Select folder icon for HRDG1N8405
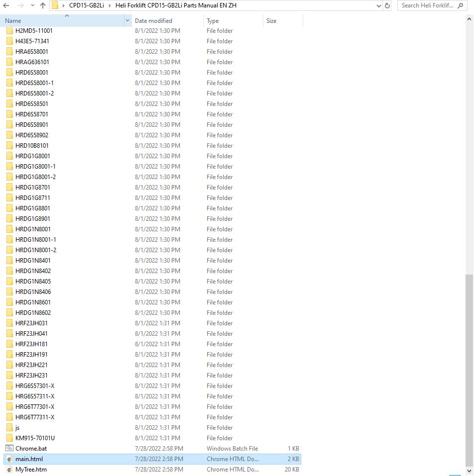Screen dimensions: 474x476 9,282
